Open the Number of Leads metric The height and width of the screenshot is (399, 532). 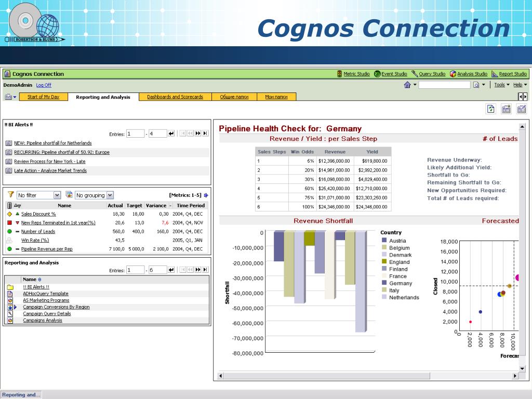38,231
